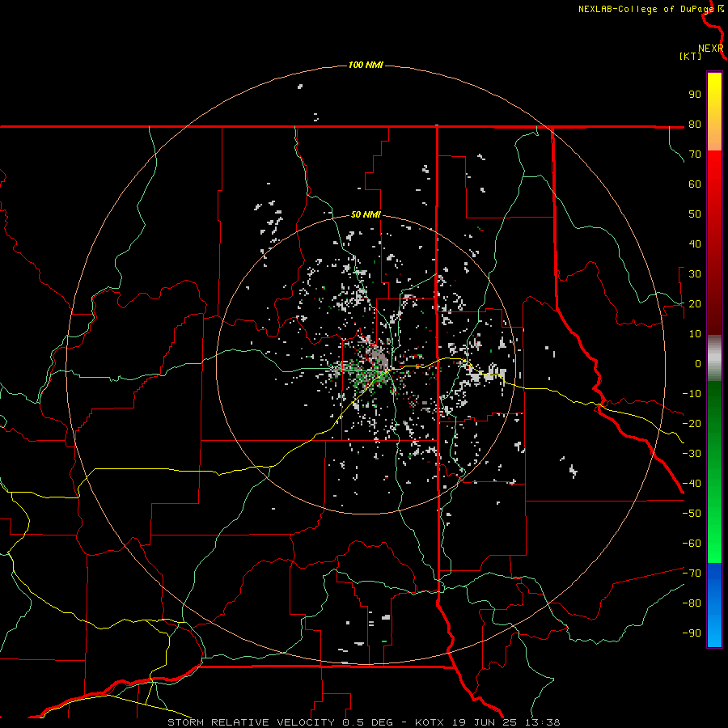Click the gray near-zero color bar segment
728x728 pixels.
point(714,358)
